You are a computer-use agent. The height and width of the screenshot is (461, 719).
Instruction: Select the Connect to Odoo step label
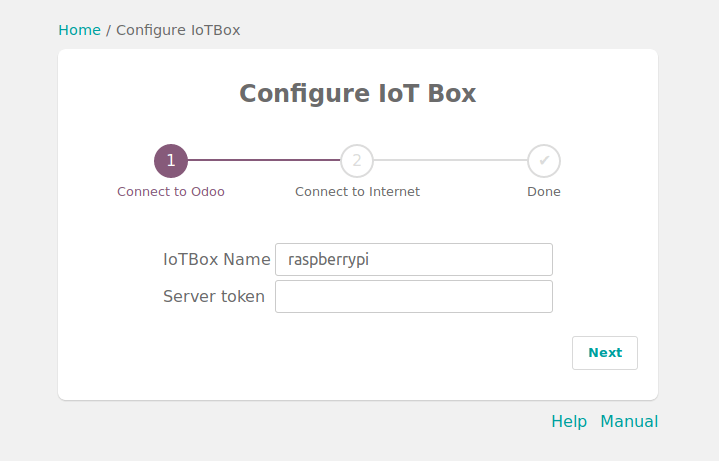[x=171, y=191]
